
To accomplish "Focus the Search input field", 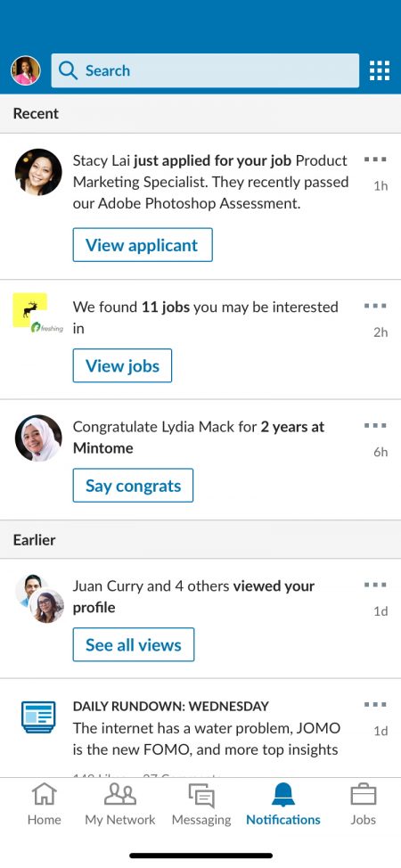I will pyautogui.click(x=205, y=70).
